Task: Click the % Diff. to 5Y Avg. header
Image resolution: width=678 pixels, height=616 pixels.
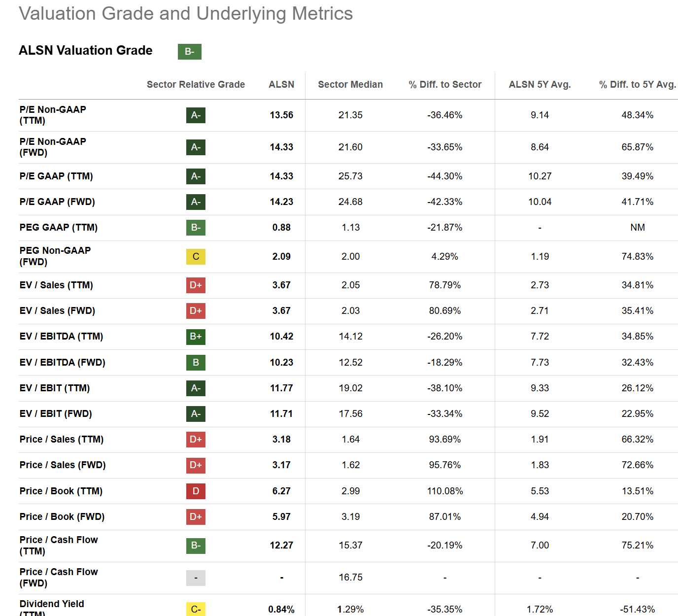Action: coord(637,85)
